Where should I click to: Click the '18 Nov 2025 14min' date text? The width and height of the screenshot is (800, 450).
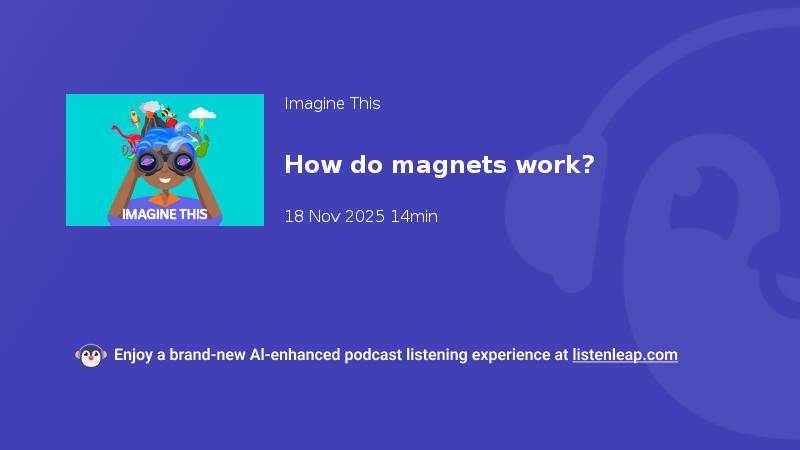point(361,216)
